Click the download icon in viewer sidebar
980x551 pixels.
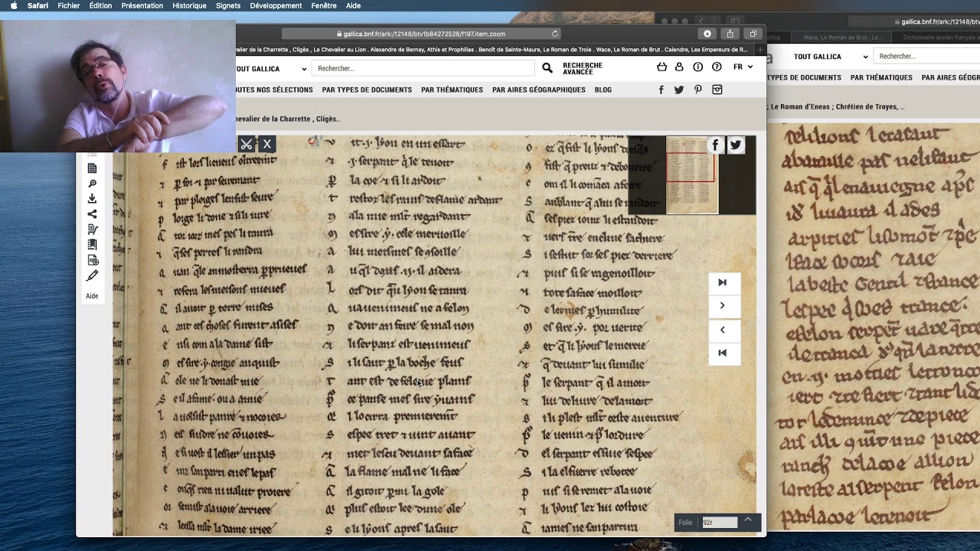tap(93, 199)
